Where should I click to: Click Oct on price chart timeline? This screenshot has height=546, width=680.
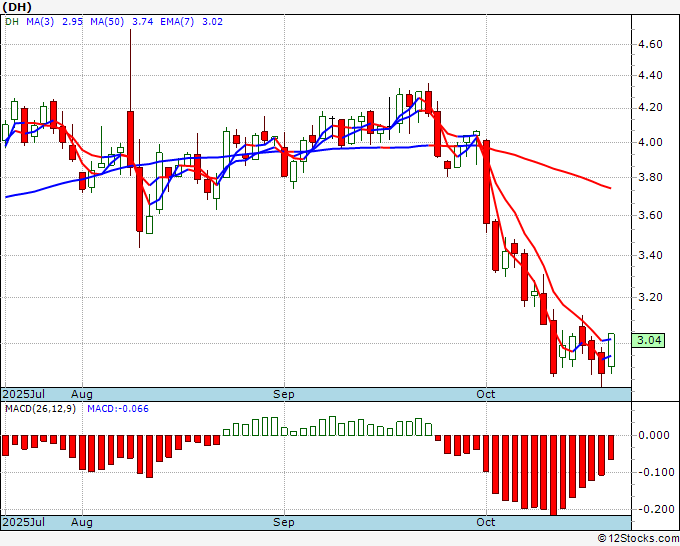point(485,394)
